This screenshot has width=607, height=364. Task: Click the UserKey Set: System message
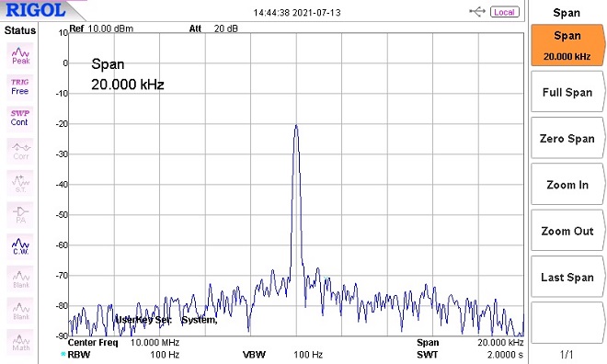[x=166, y=320]
